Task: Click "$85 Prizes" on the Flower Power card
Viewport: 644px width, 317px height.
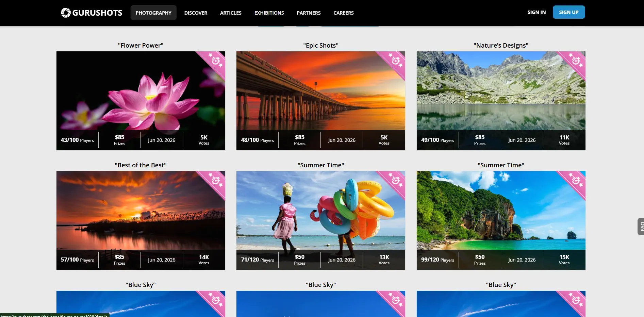Action: [119, 140]
